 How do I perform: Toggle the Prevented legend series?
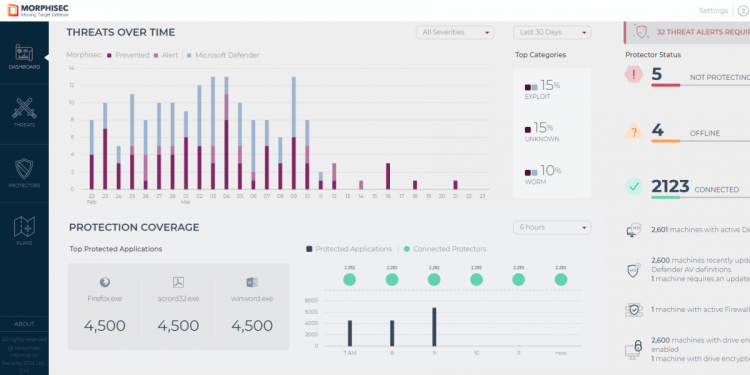tap(128, 55)
